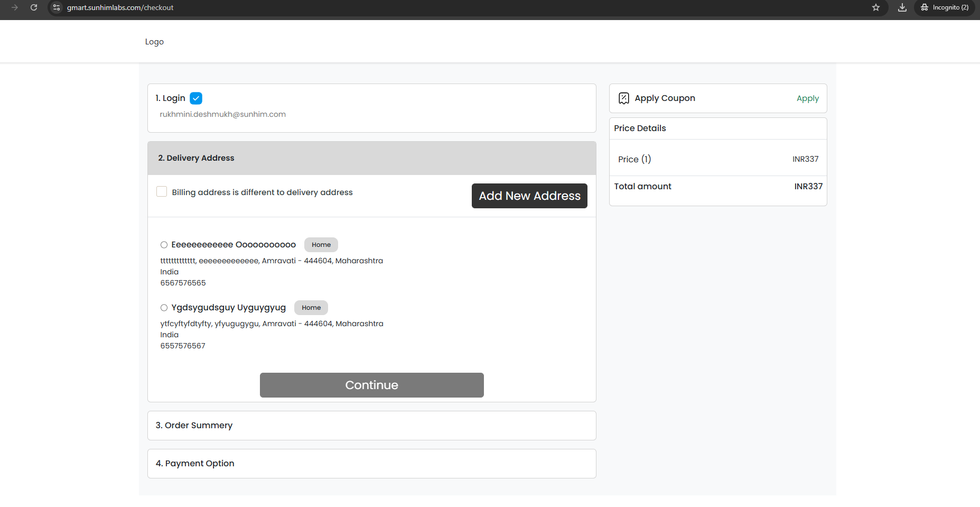This screenshot has height=507, width=980.
Task: Click the email rukhmini.deshmukh@sunhim.com
Action: pos(222,114)
